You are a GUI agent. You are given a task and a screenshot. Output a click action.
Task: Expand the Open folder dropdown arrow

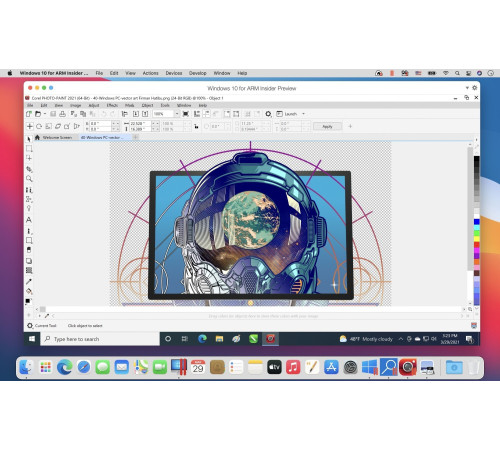45,114
